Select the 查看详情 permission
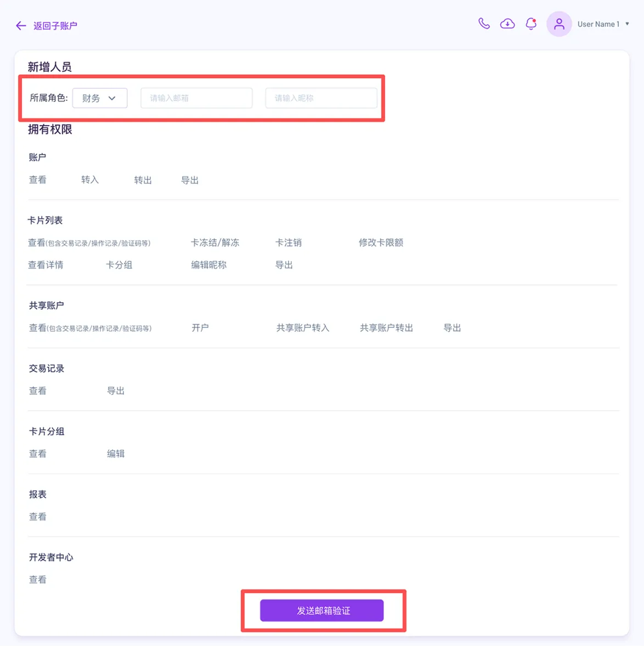The width and height of the screenshot is (644, 646). [46, 265]
